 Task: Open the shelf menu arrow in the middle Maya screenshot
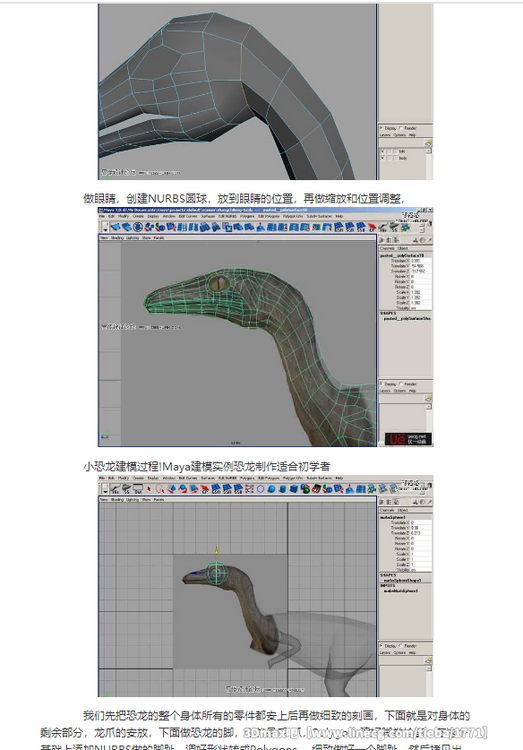(x=105, y=229)
